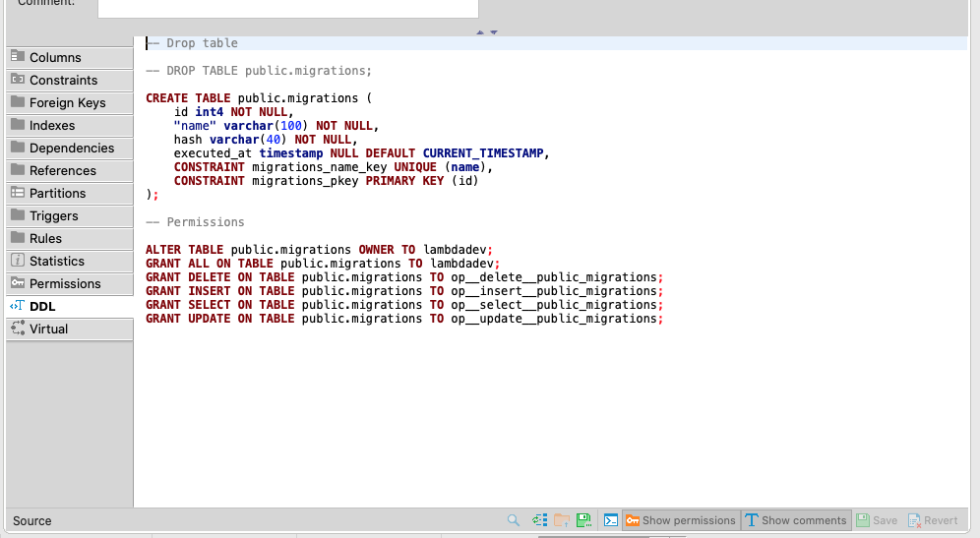Image resolution: width=980 pixels, height=538 pixels.
Task: Open the Constraints tab
Action: 70,80
